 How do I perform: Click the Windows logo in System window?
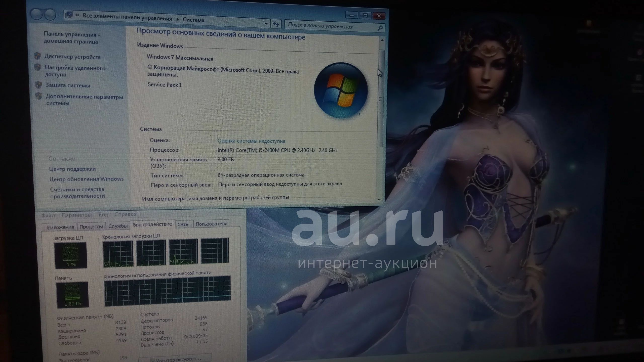tap(341, 90)
